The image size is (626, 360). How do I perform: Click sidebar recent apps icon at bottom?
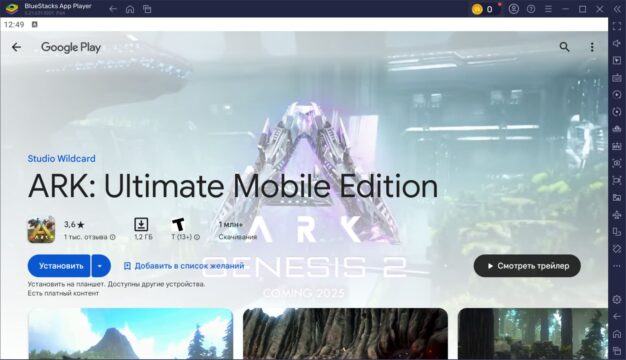coord(617,351)
